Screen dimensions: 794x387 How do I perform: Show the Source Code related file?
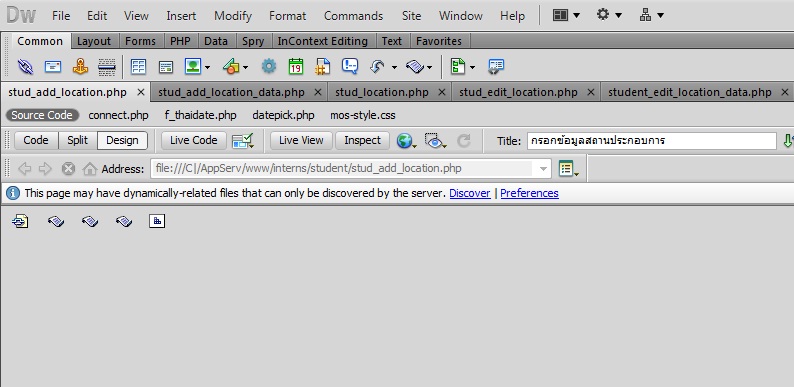coord(42,115)
